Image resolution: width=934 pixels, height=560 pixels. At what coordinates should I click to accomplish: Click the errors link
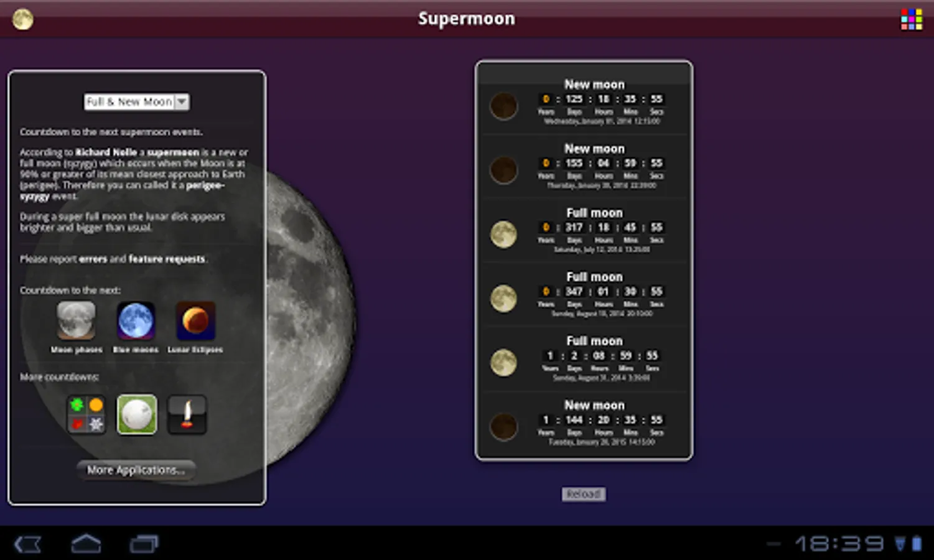tap(93, 259)
